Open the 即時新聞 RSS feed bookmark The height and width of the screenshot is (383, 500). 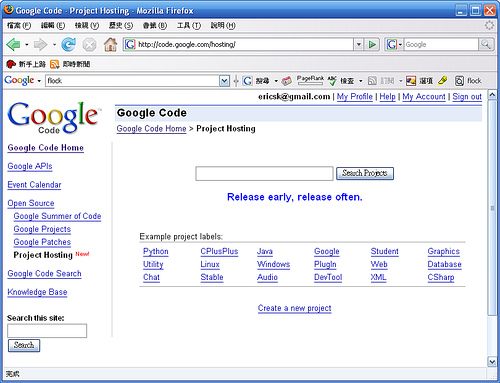pyautogui.click(x=70, y=64)
